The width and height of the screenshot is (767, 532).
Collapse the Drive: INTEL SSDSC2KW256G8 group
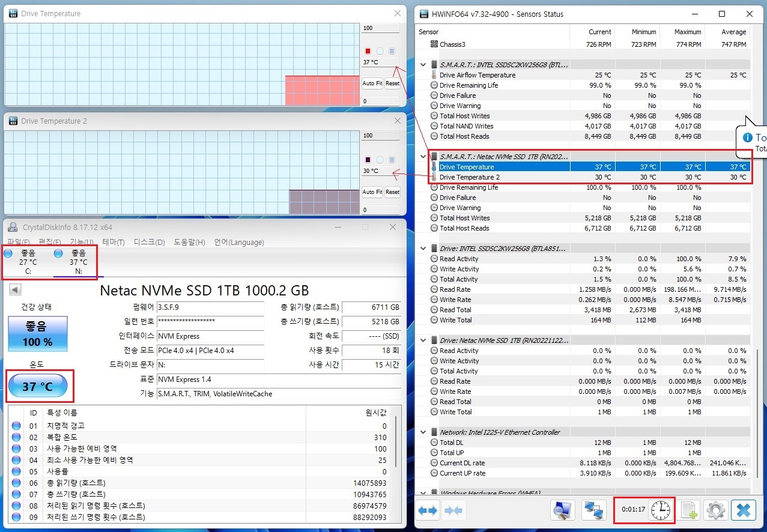(x=423, y=249)
